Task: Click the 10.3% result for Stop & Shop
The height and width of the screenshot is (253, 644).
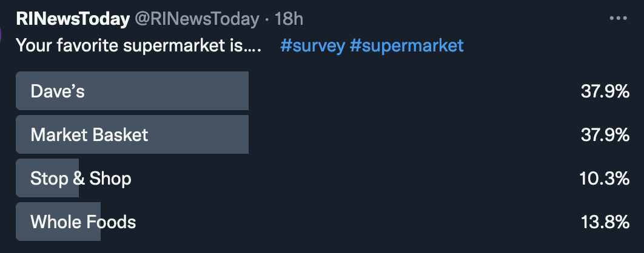Action: pos(605,178)
